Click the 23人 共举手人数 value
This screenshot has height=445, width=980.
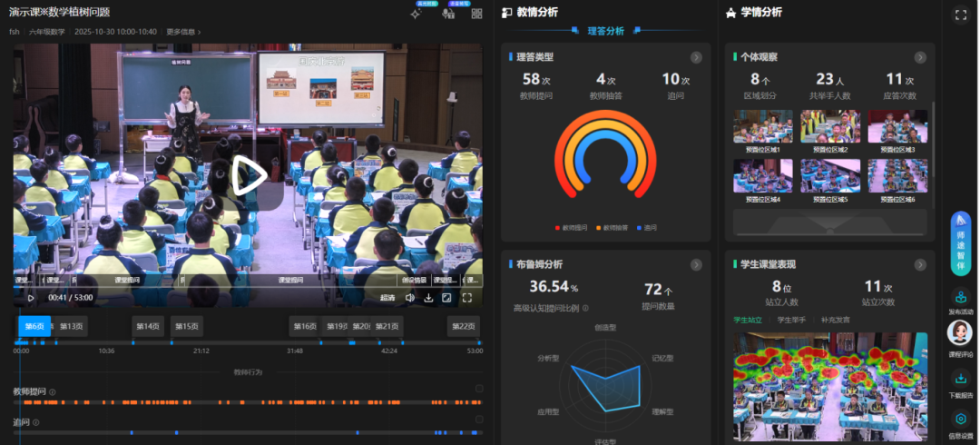[x=830, y=80]
